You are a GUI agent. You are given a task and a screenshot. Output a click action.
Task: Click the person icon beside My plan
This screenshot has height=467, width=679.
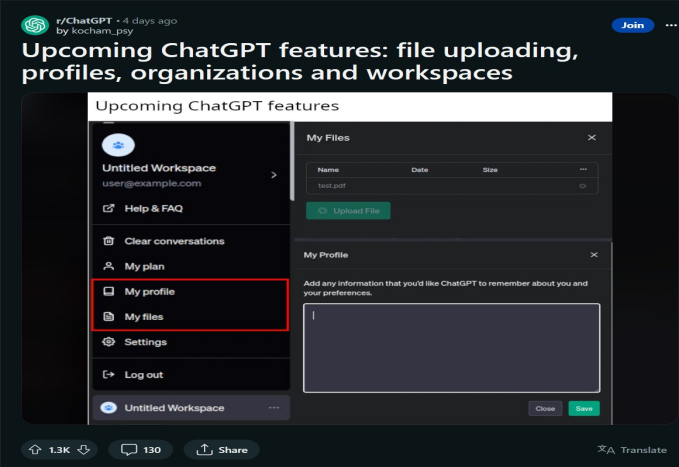(x=109, y=266)
